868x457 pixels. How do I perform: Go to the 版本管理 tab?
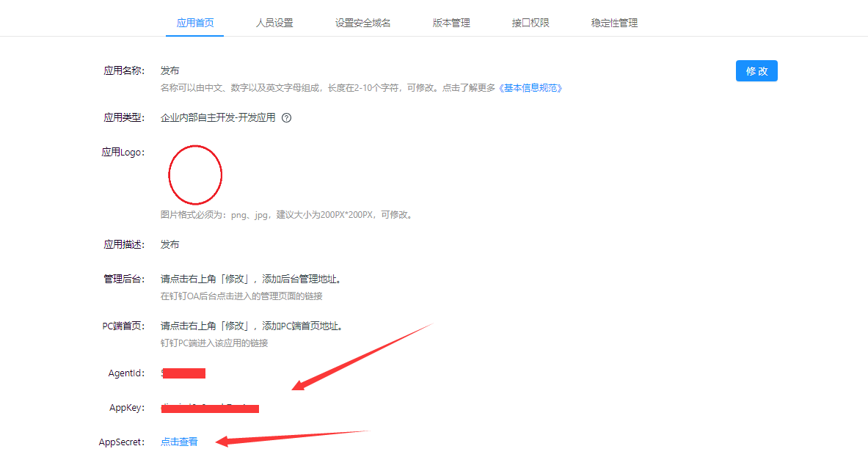tap(451, 23)
